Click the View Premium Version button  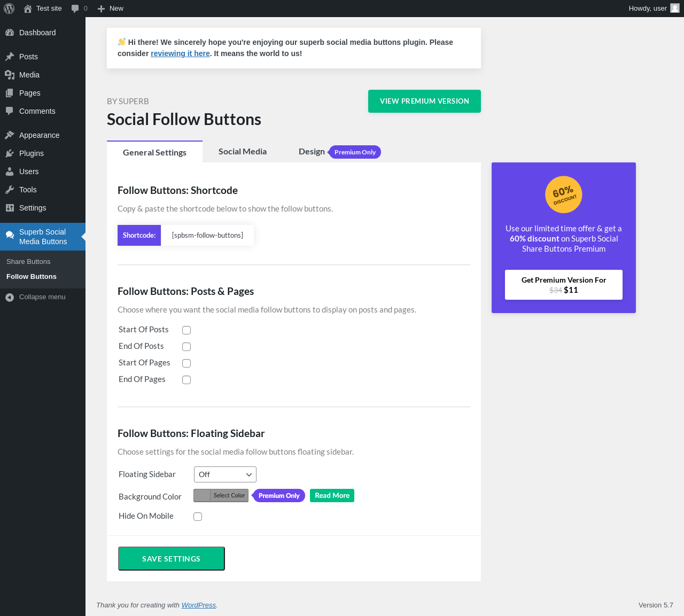point(424,101)
